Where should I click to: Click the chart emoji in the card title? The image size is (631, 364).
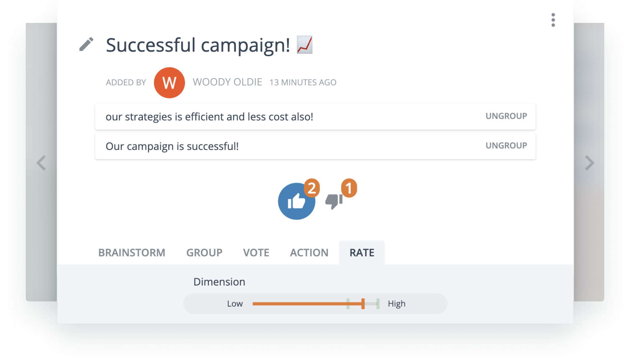(x=304, y=44)
